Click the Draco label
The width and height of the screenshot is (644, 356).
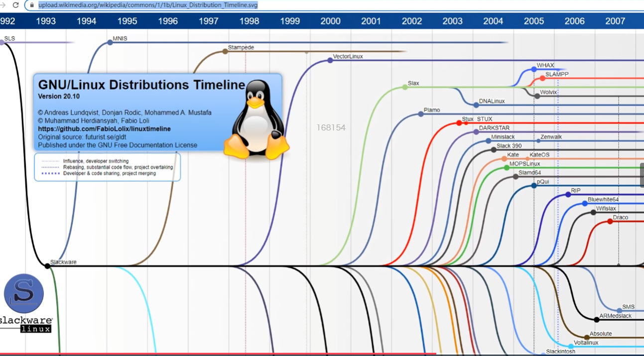tap(621, 218)
